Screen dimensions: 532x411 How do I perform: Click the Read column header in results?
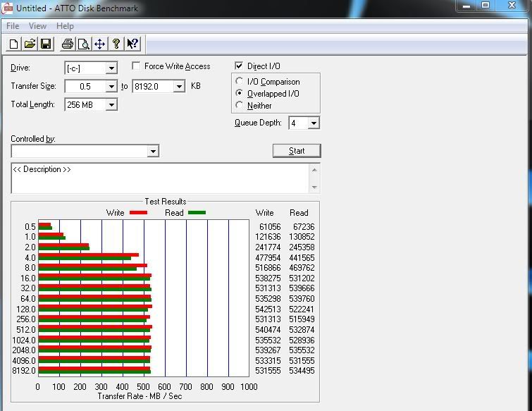click(299, 213)
